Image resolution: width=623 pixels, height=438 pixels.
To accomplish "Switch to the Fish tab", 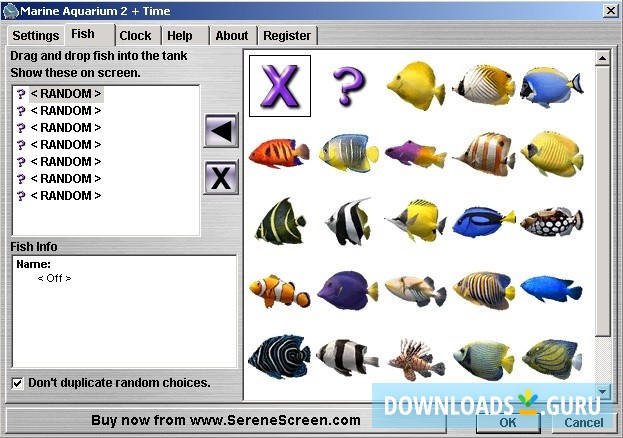I will (83, 34).
